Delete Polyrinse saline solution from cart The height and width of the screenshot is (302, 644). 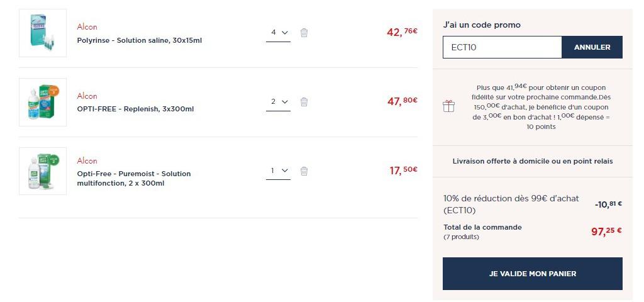304,33
